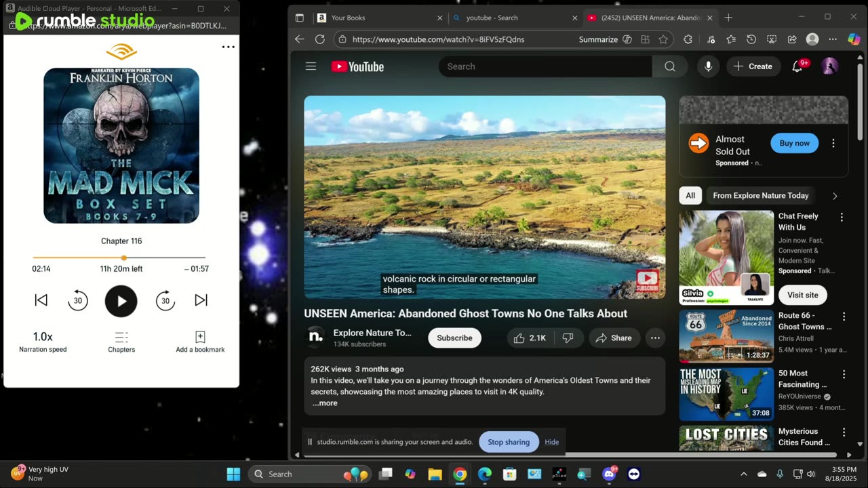Stop sharing the screen with Rumble
This screenshot has height=488, width=868.
tap(509, 442)
